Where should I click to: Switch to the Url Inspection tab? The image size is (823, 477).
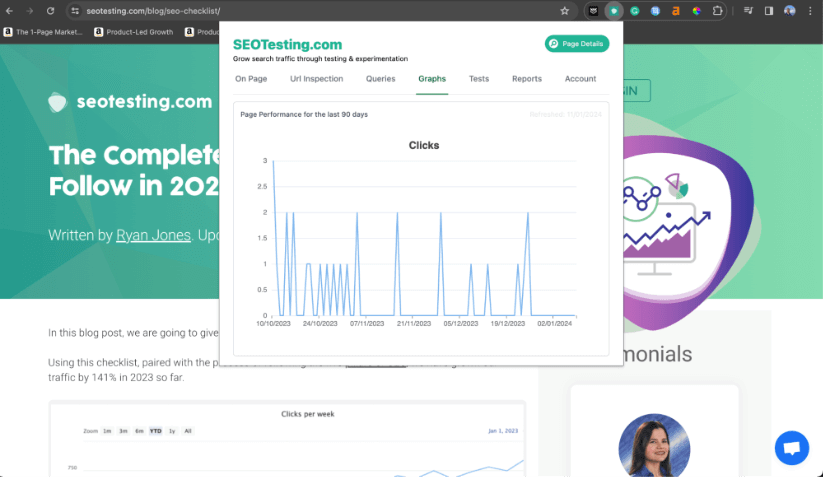pyautogui.click(x=316, y=79)
